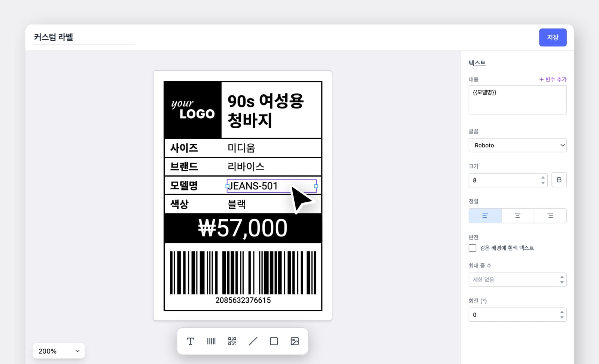Screen dimensions: 599x364
Task: Select the JEANS-501 element on the label
Action: [262, 186]
